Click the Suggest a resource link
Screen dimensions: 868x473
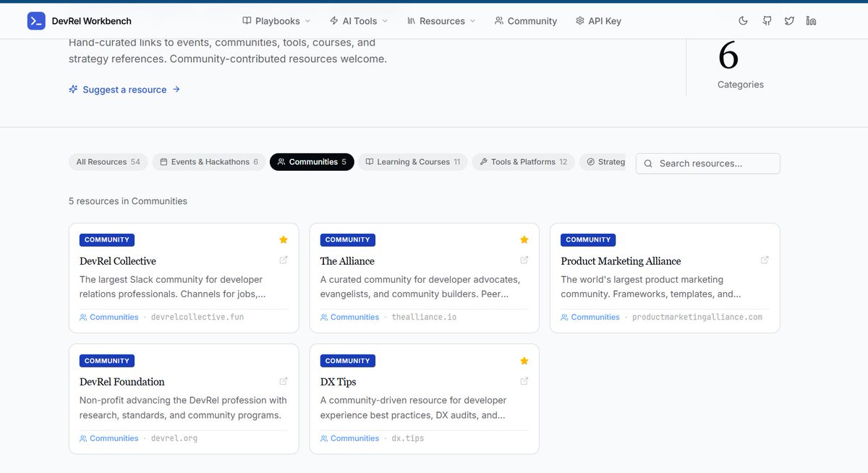point(124,90)
